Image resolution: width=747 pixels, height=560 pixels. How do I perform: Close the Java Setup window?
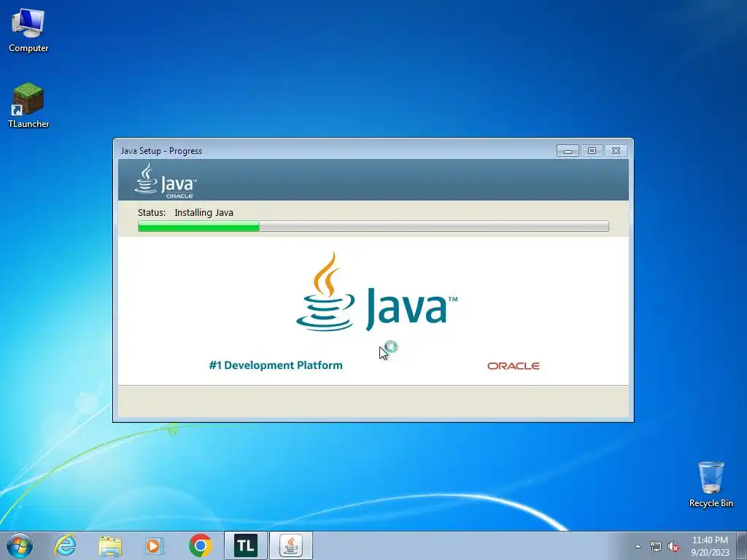[x=616, y=151]
